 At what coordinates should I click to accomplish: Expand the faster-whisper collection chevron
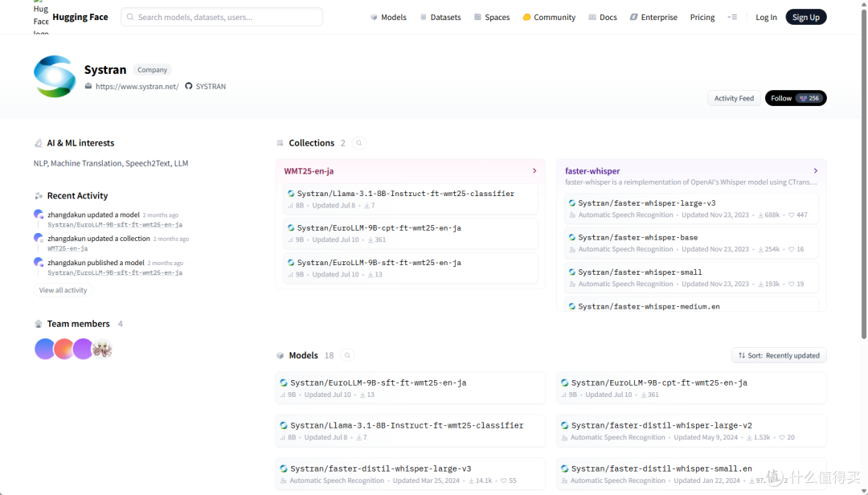(816, 171)
